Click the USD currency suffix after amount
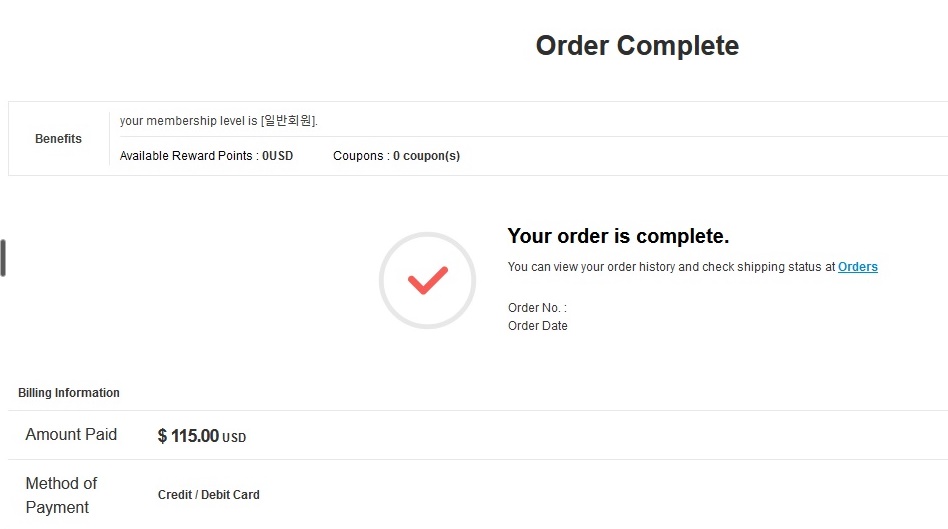 pyautogui.click(x=234, y=438)
